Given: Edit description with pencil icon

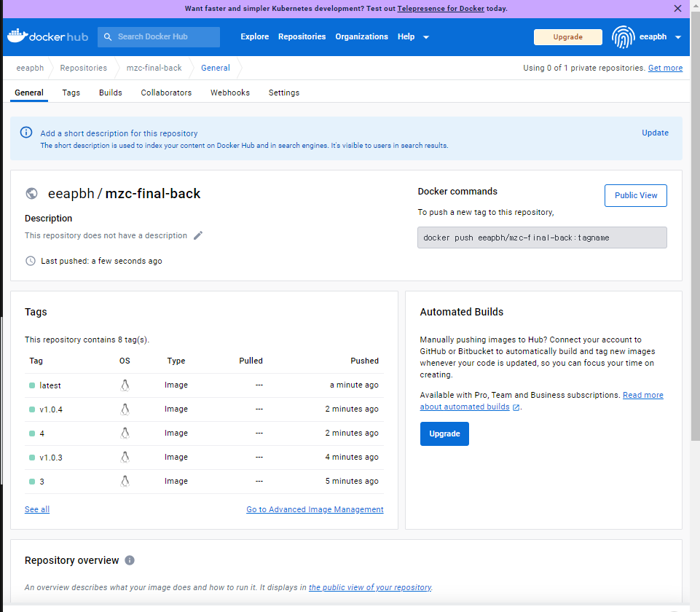Looking at the screenshot, I should click(x=198, y=235).
